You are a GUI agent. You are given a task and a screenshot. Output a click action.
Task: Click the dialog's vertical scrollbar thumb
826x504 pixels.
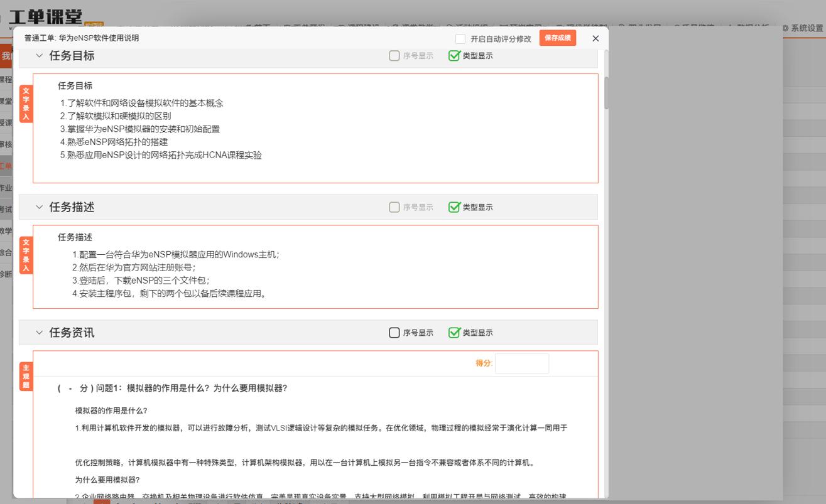coord(606,93)
